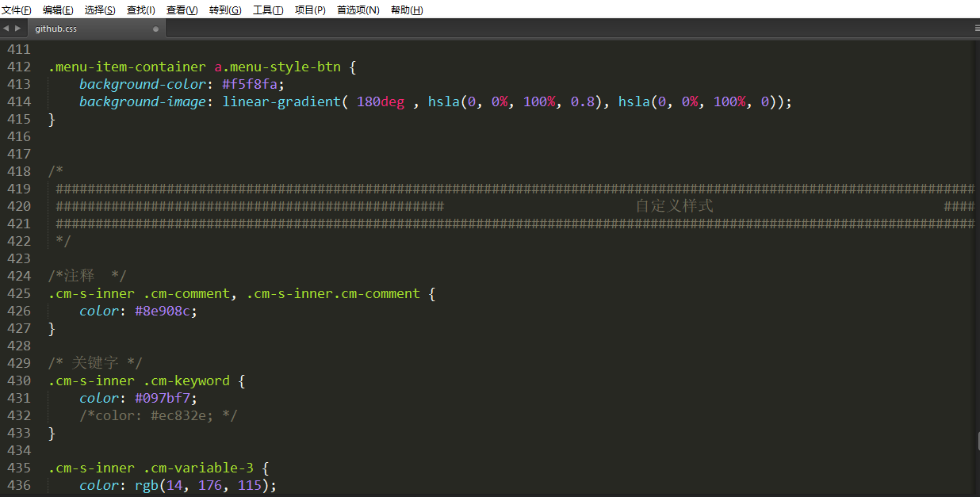
Task: Click linear-gradient function on line 414
Action: pyautogui.click(x=281, y=102)
